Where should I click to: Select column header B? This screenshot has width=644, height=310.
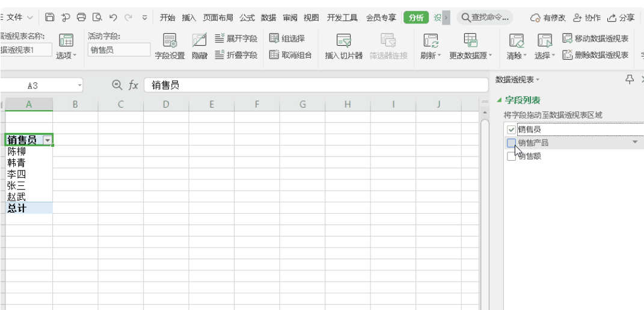75,104
